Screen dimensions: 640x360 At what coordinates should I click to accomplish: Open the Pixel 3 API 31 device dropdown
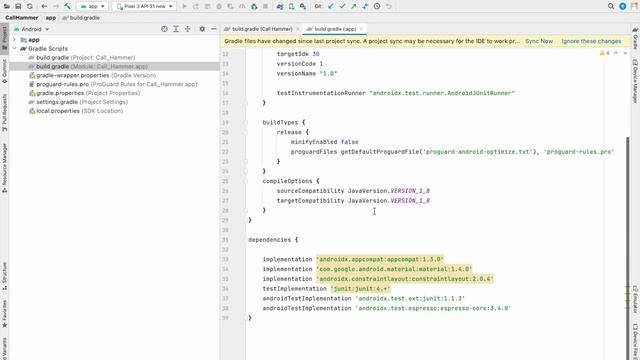coord(144,6)
